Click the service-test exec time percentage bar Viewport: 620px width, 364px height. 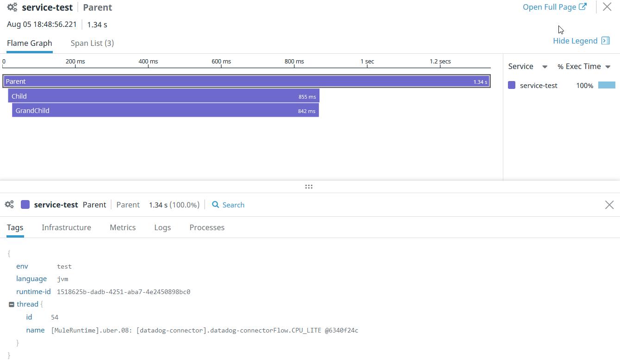[607, 85]
